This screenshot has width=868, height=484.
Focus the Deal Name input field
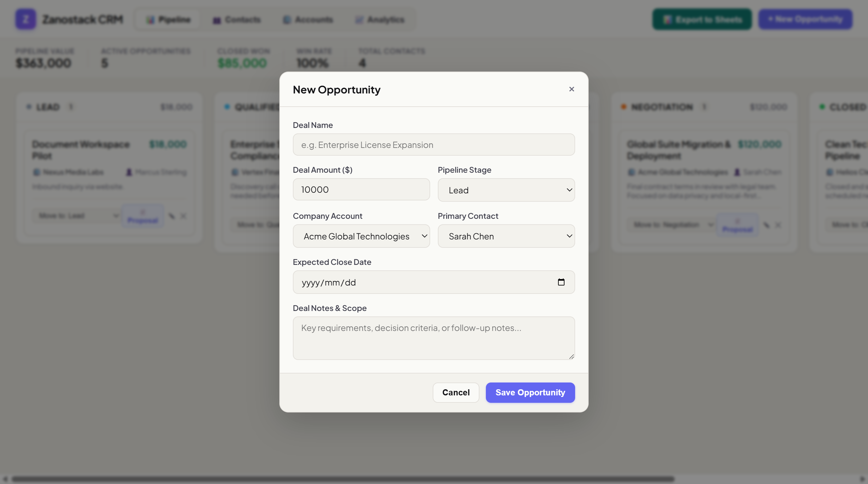(434, 145)
